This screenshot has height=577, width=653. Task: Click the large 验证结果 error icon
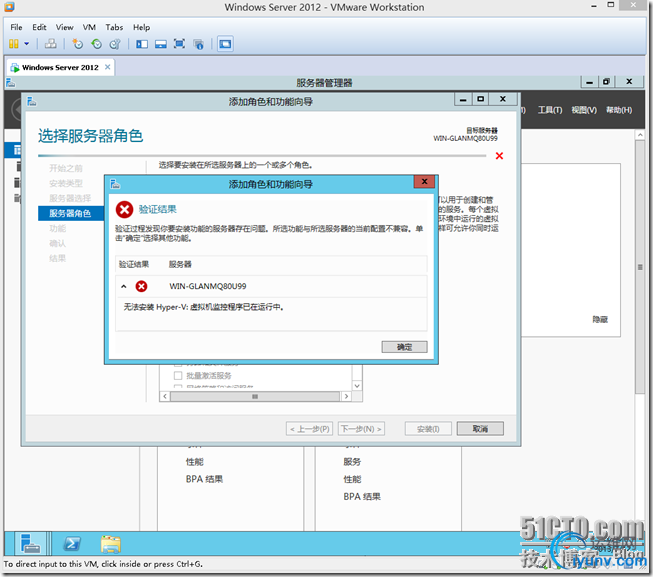pos(125,209)
